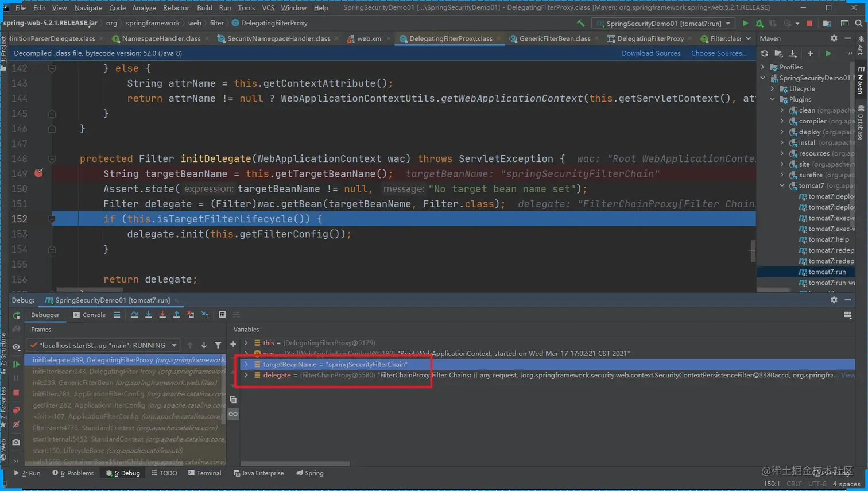Switch to Console tab in debugger
Viewport: 868px width, 491px height.
pyautogui.click(x=89, y=315)
